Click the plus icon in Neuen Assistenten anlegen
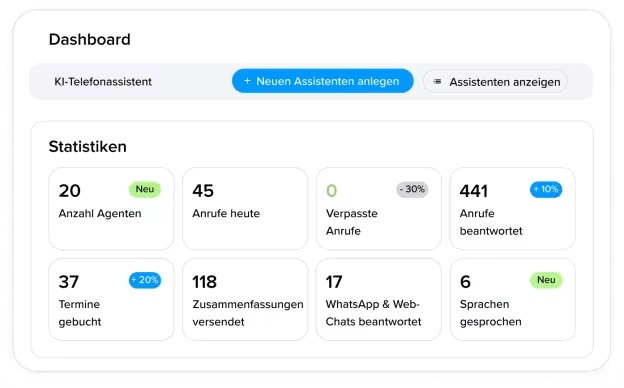 tap(247, 81)
